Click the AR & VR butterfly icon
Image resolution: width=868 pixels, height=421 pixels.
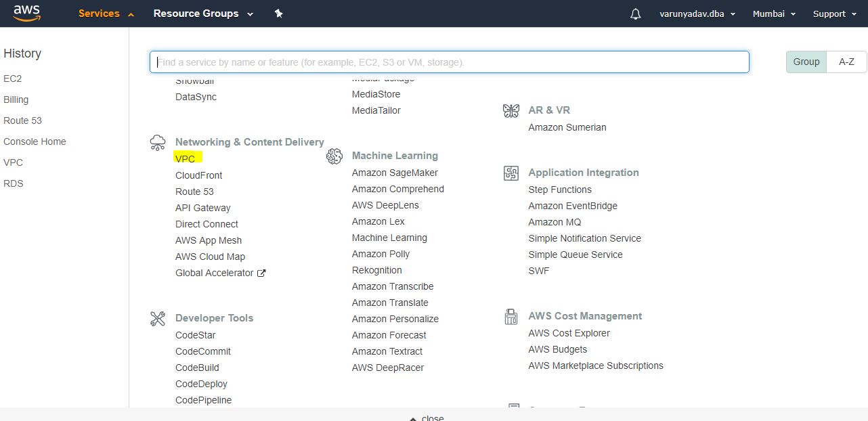(511, 111)
